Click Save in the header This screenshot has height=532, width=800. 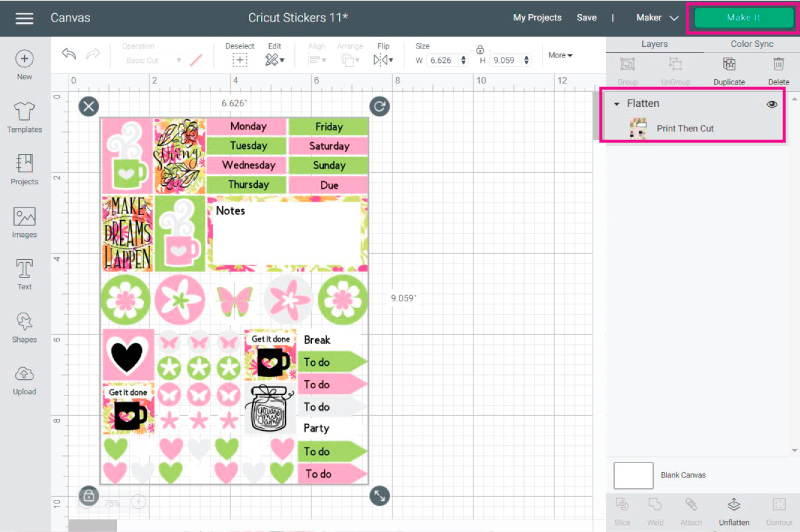pyautogui.click(x=586, y=18)
